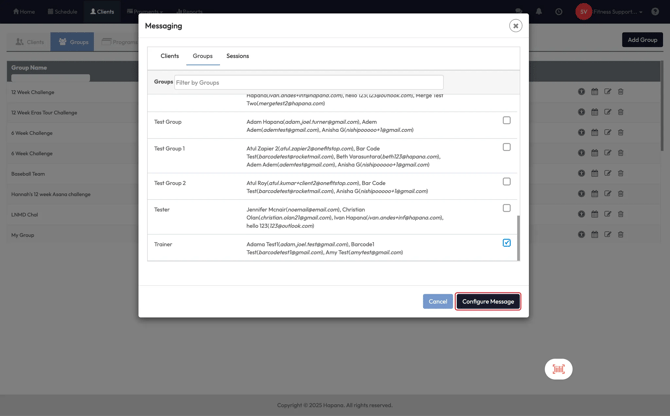This screenshot has width=670, height=416.
Task: Switch to the Clients tab in the Messaging dialog
Action: point(170,56)
